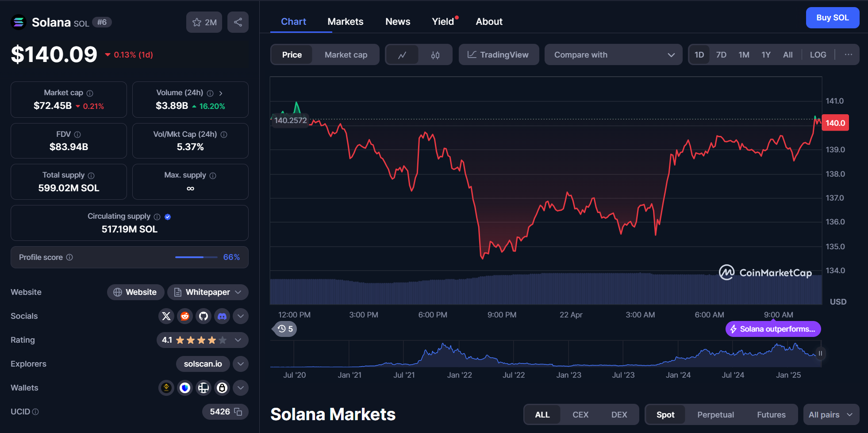Screen dimensions: 868x433
Task: Open the Compare with dropdown
Action: [x=613, y=54]
